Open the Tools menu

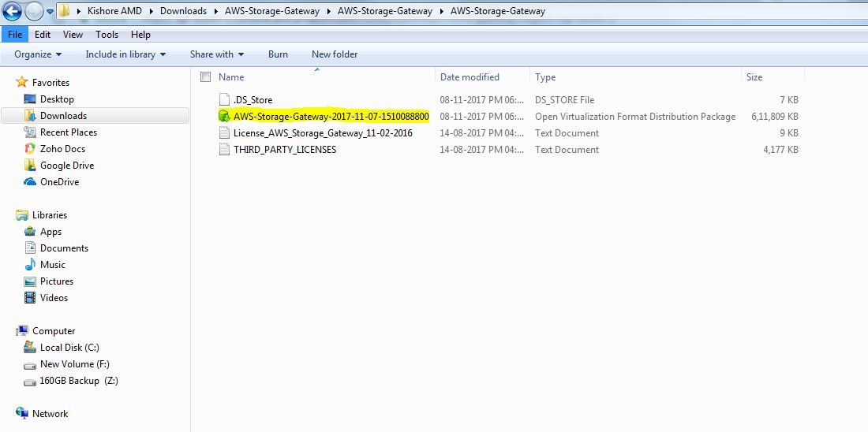[107, 35]
